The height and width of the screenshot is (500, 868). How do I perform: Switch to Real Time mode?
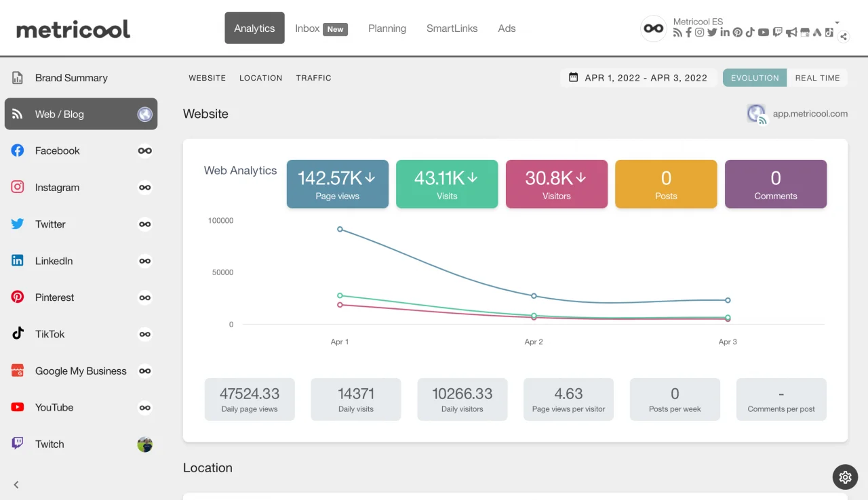tap(817, 77)
